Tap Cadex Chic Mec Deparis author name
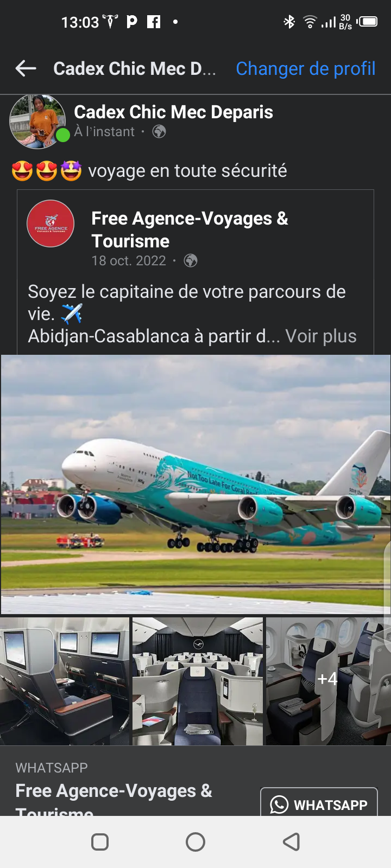391x868 pixels. click(173, 112)
